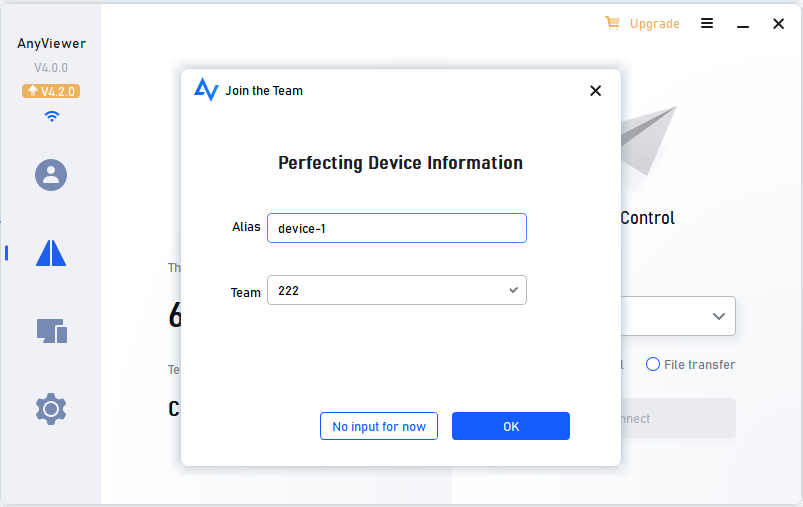Screen dimensions: 803x507
Task: Click the Upgrade shopping cart icon
Action: coord(612,23)
